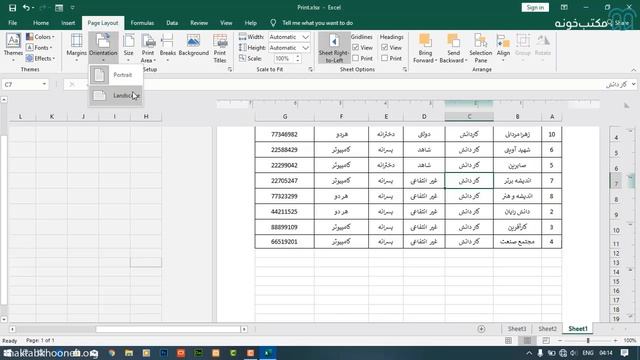
Task: Undo the last action
Action: pyautogui.click(x=26, y=8)
